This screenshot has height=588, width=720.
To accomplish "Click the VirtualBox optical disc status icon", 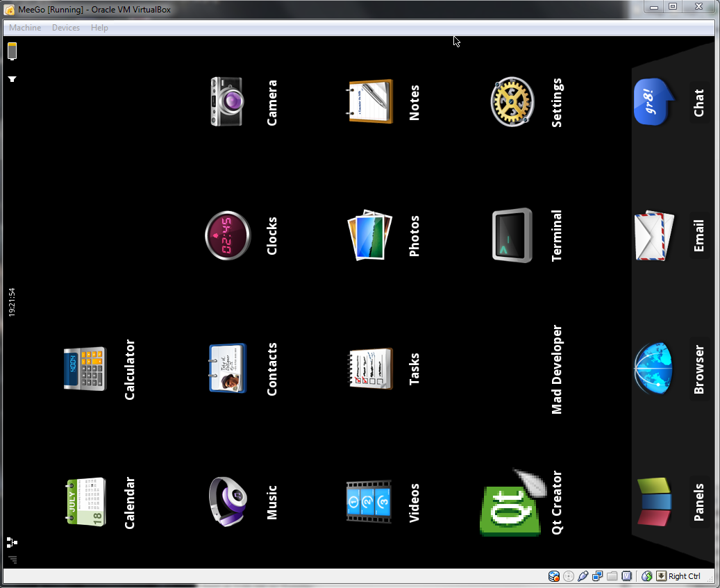I will tap(569, 576).
